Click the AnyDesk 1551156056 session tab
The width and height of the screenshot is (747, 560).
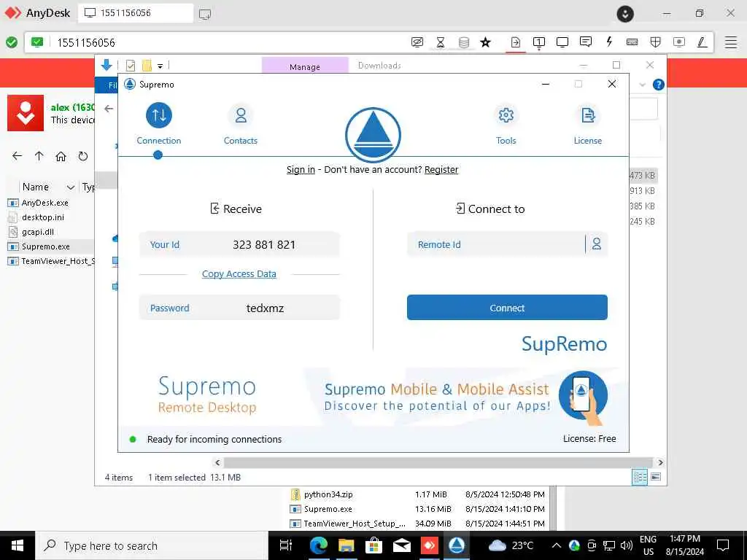[135, 13]
